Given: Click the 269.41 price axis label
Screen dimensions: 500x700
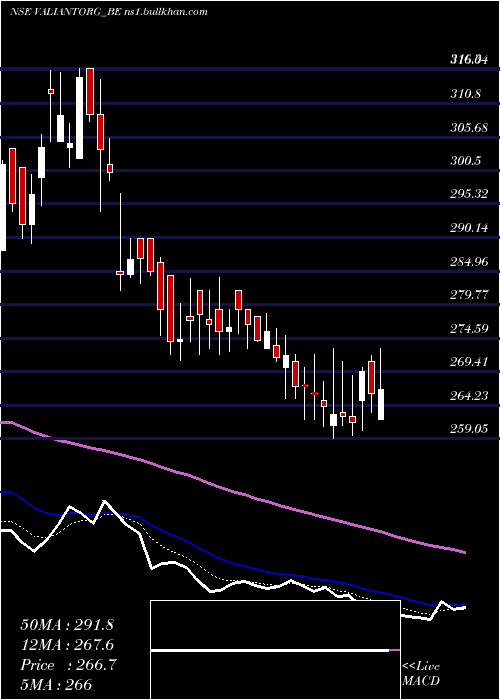Looking at the screenshot, I should click(x=467, y=362).
